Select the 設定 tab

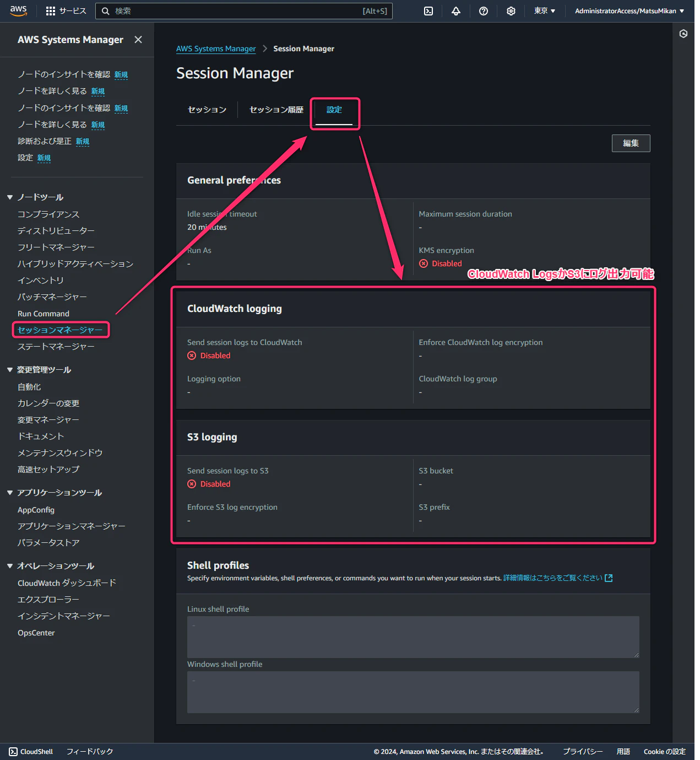[x=334, y=110]
